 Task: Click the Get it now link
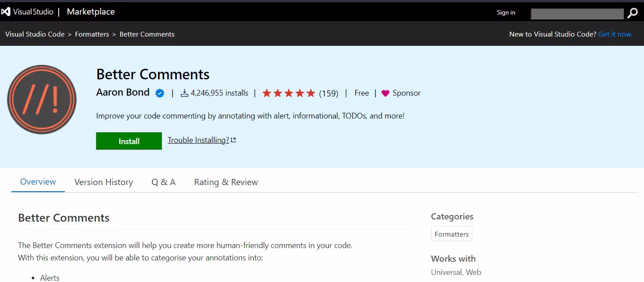615,34
